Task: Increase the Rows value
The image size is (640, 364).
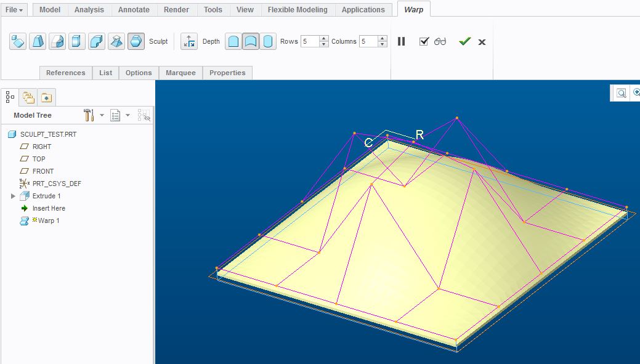Action: (x=323, y=38)
